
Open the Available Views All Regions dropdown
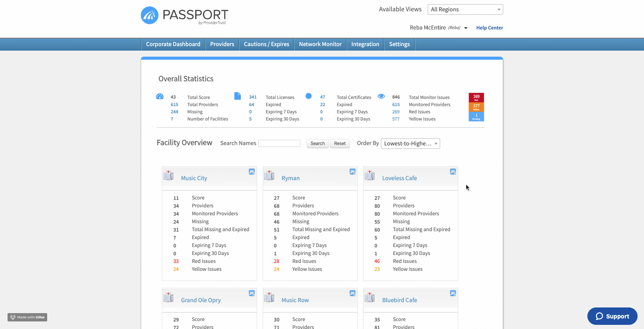tap(465, 9)
